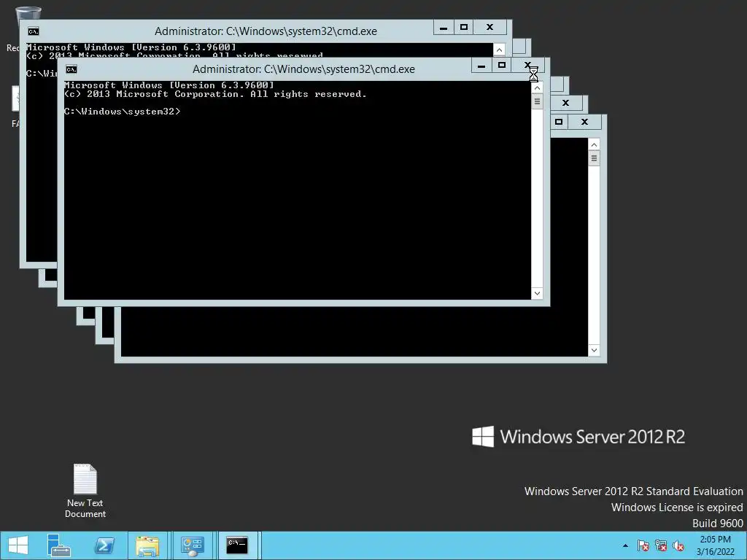Click the '(c) 2013 Microsoft Corporation' line
747x560 pixels.
click(215, 94)
